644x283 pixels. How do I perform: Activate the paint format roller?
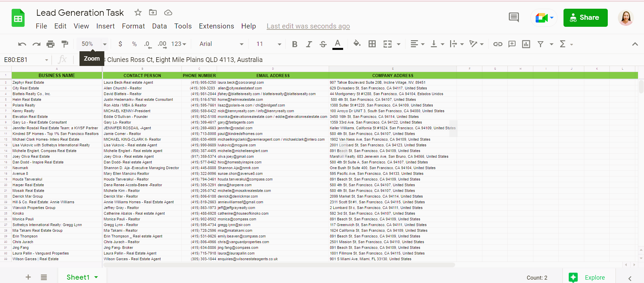(x=65, y=44)
